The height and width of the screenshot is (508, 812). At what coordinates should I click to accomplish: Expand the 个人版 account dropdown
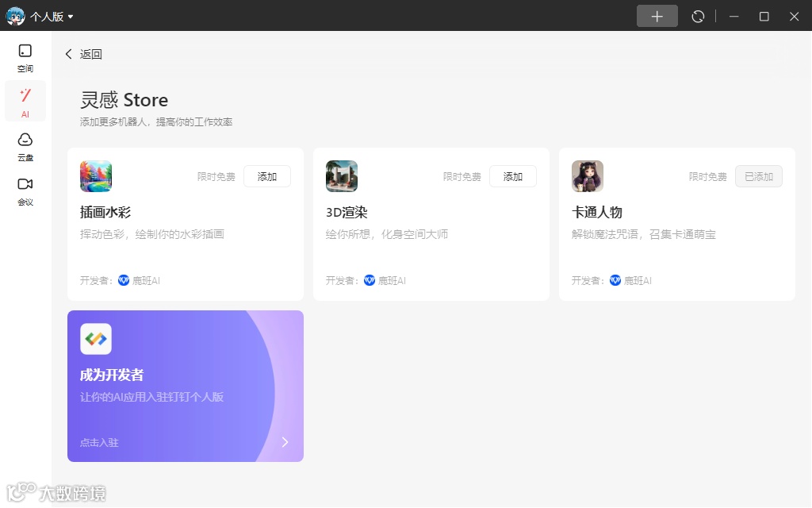coord(52,17)
